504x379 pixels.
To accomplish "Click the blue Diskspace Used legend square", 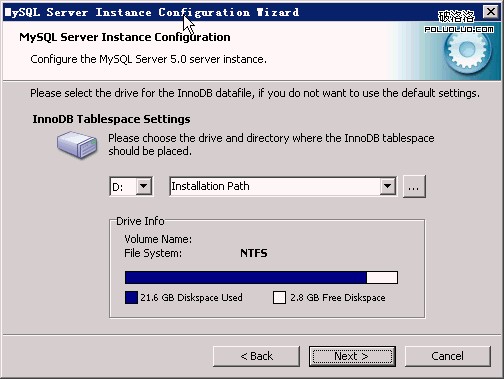I will 131,297.
